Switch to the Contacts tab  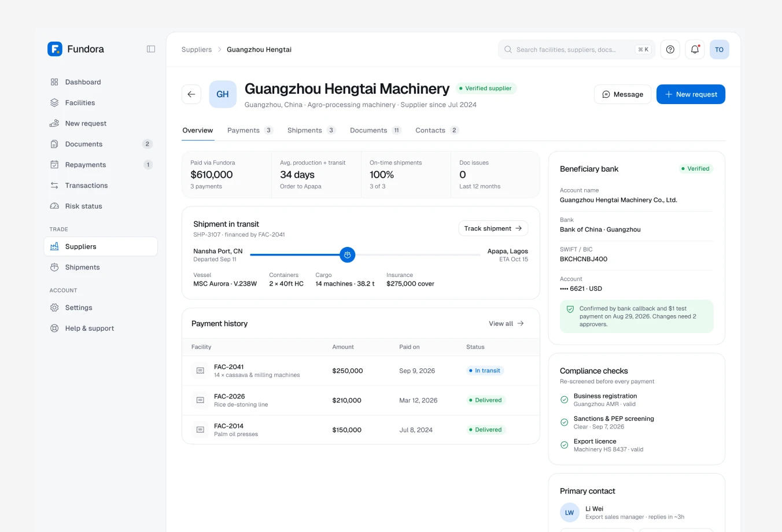point(437,131)
